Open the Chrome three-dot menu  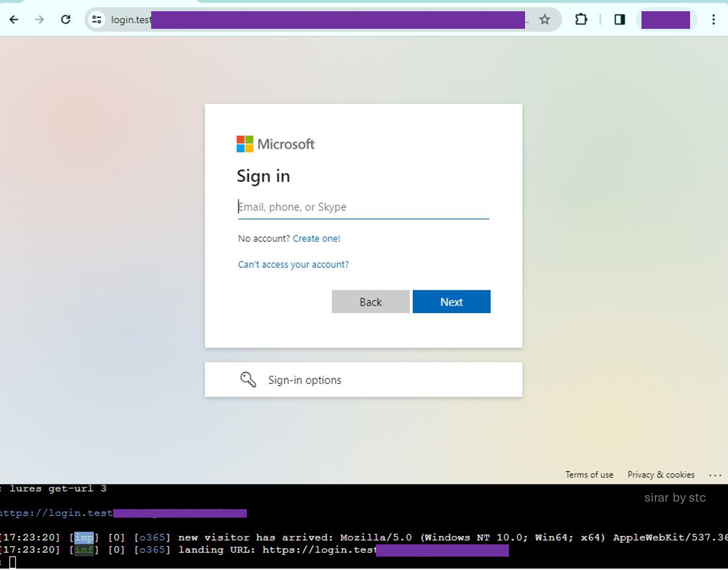click(x=714, y=20)
